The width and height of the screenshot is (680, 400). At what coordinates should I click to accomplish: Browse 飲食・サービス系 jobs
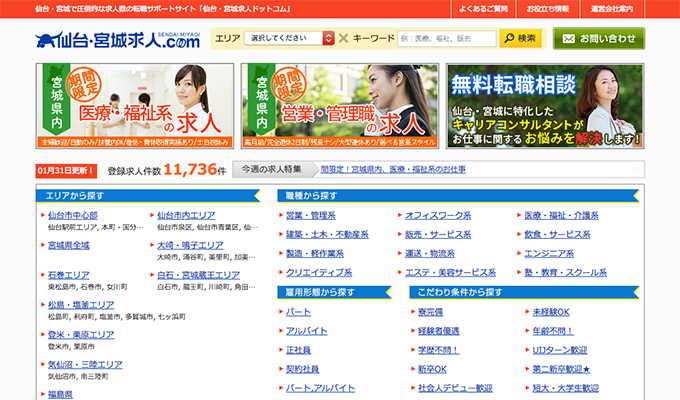click(557, 234)
